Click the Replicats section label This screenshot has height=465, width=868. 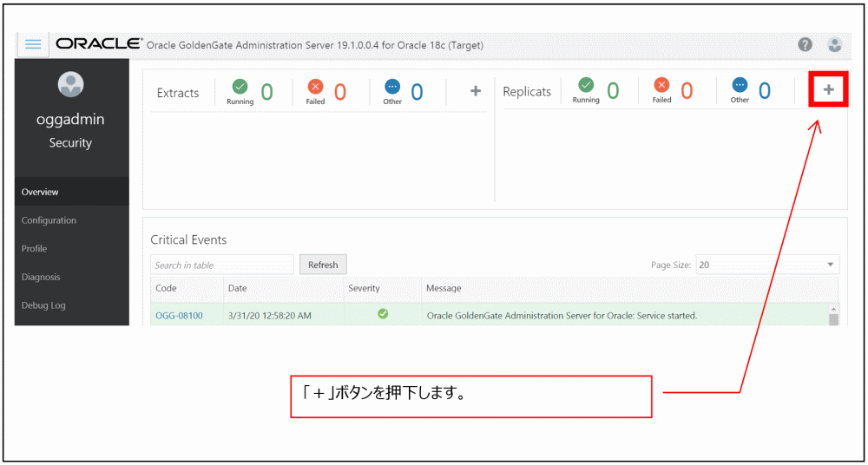tap(527, 91)
